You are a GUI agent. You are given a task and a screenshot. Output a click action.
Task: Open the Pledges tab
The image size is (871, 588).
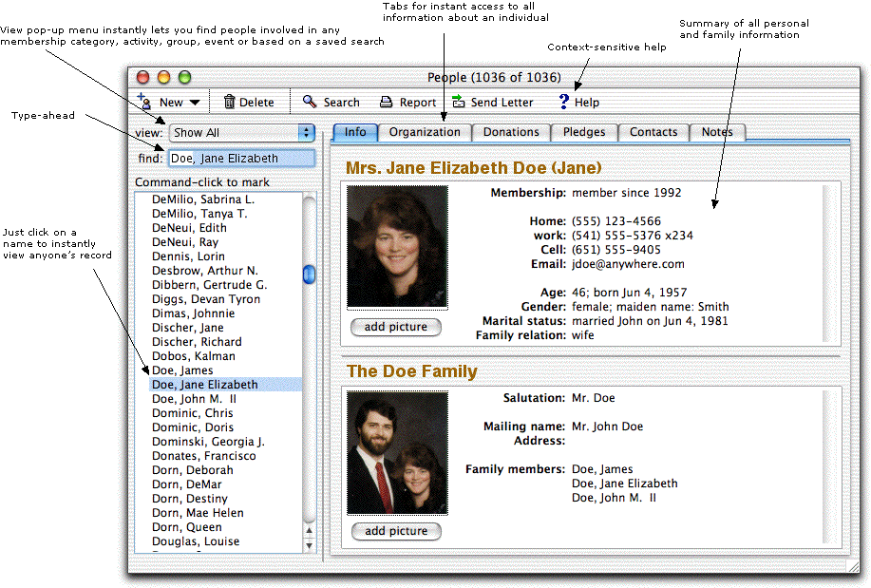(x=583, y=132)
